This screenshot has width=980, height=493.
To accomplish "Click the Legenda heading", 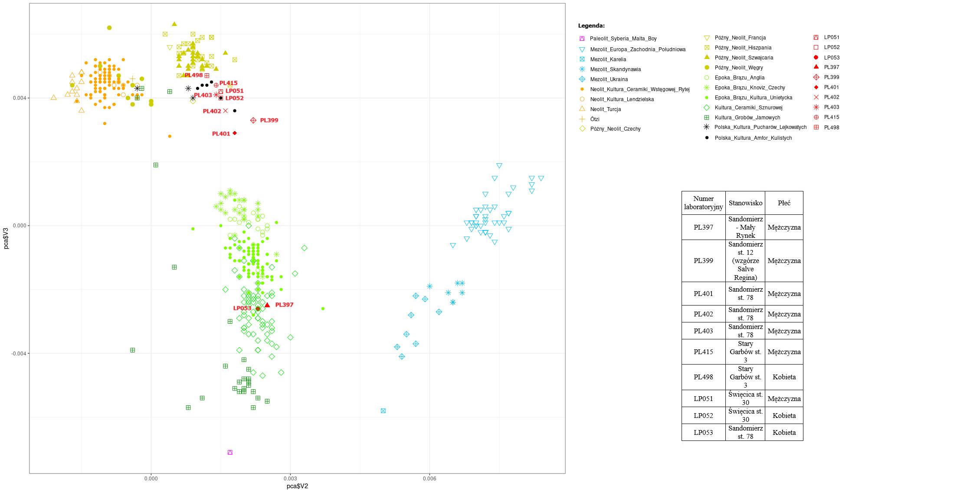I will pyautogui.click(x=591, y=26).
